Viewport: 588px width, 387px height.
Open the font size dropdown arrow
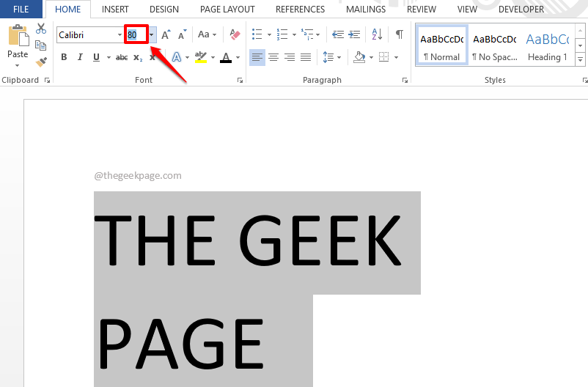(x=152, y=35)
